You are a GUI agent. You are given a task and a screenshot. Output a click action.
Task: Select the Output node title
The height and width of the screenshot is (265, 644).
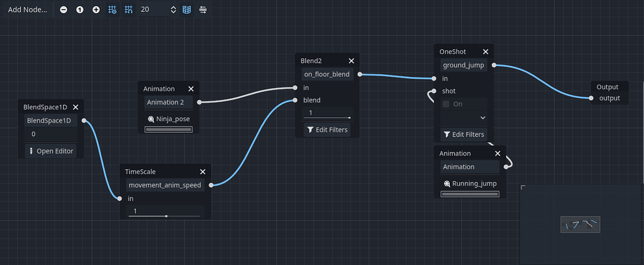(608, 87)
